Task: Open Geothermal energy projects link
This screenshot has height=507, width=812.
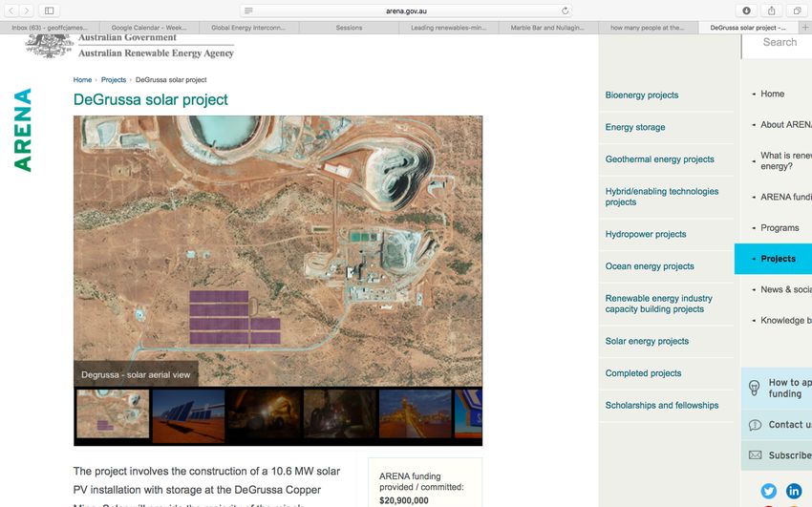Action: 659,159
